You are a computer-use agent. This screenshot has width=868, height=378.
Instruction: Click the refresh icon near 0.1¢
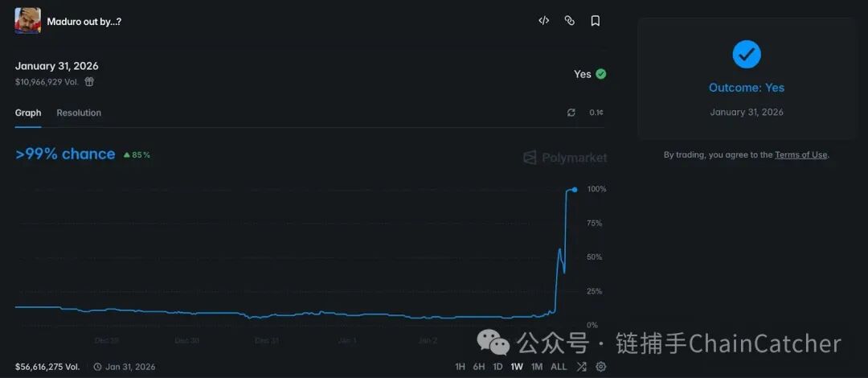571,113
